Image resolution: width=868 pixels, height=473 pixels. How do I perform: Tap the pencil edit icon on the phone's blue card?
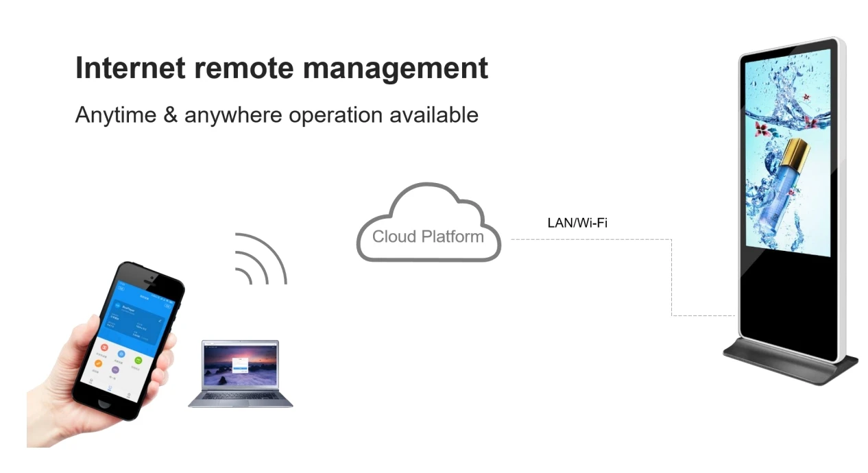(160, 321)
